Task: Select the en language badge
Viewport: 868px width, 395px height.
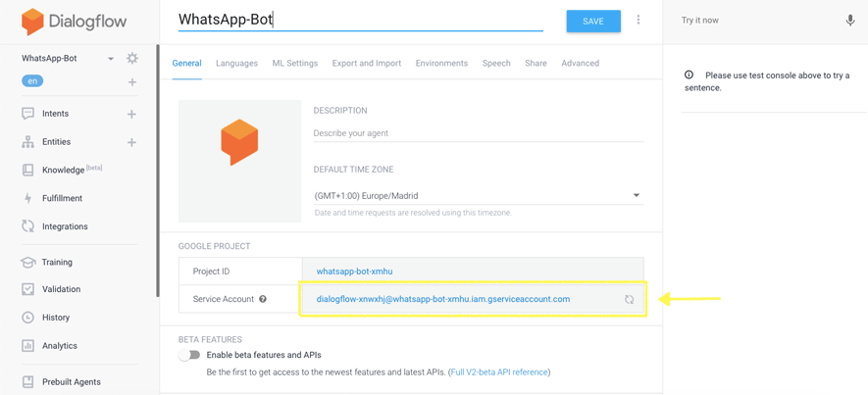Action: pos(32,80)
